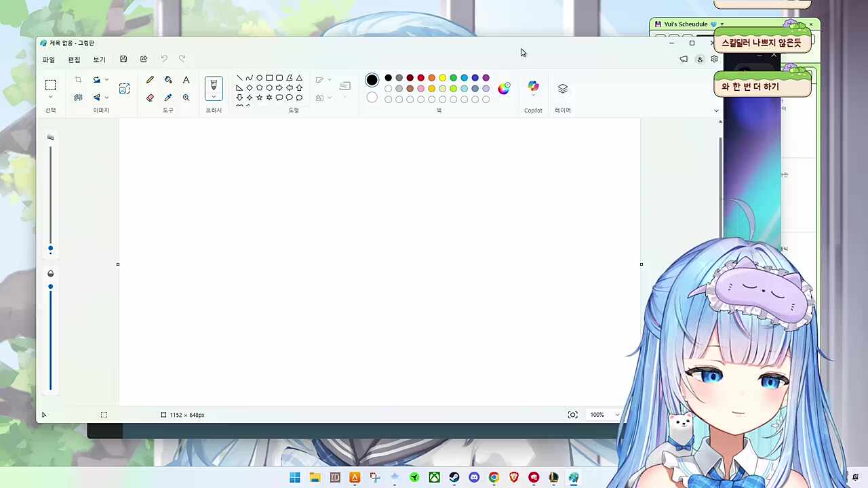Select the Eraser tool

150,98
